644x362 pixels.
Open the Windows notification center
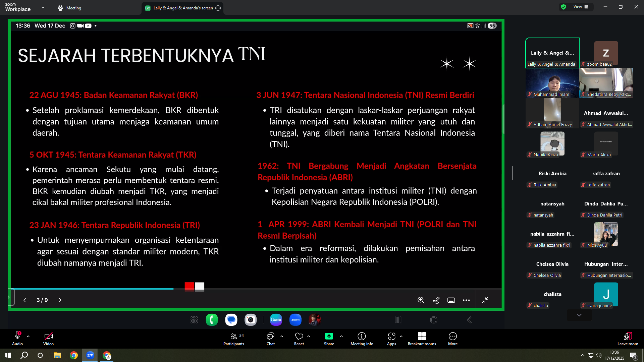(x=633, y=356)
